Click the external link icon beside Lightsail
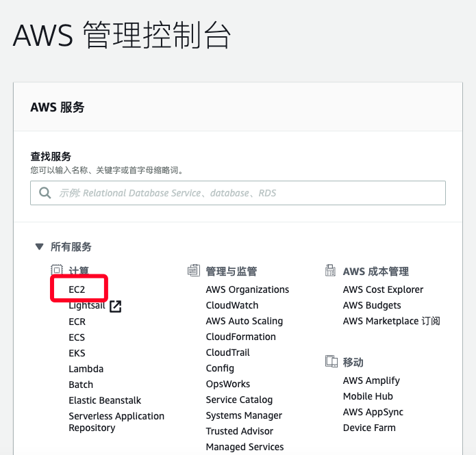476x455 pixels. [115, 307]
